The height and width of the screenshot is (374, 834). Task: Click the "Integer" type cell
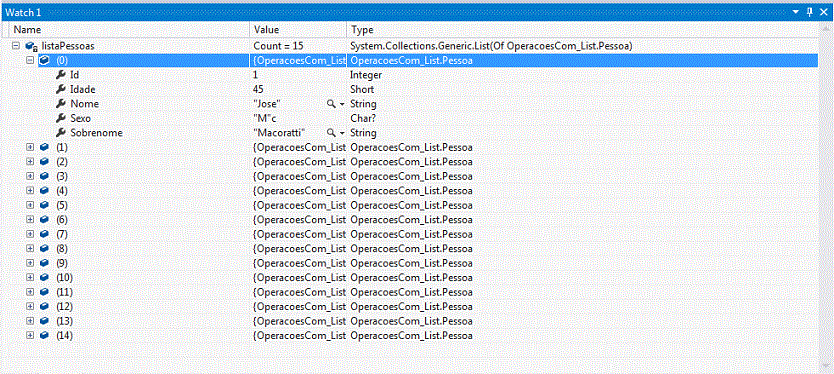click(366, 75)
